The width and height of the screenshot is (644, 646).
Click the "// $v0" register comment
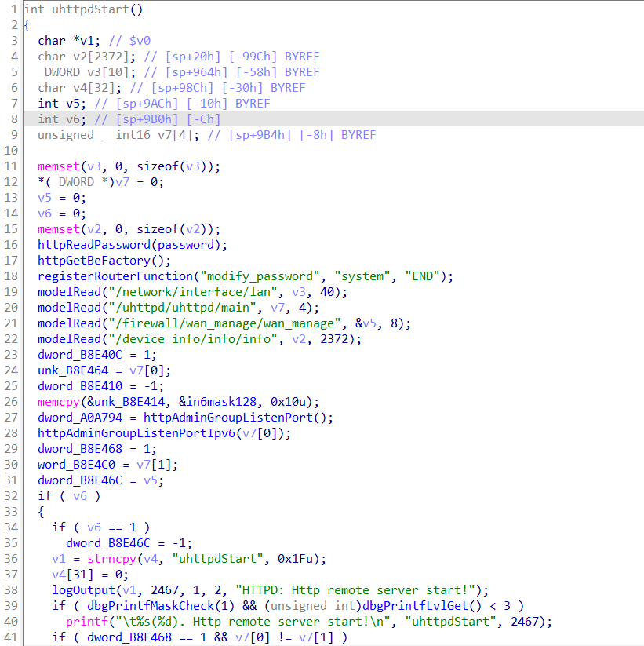tap(129, 41)
